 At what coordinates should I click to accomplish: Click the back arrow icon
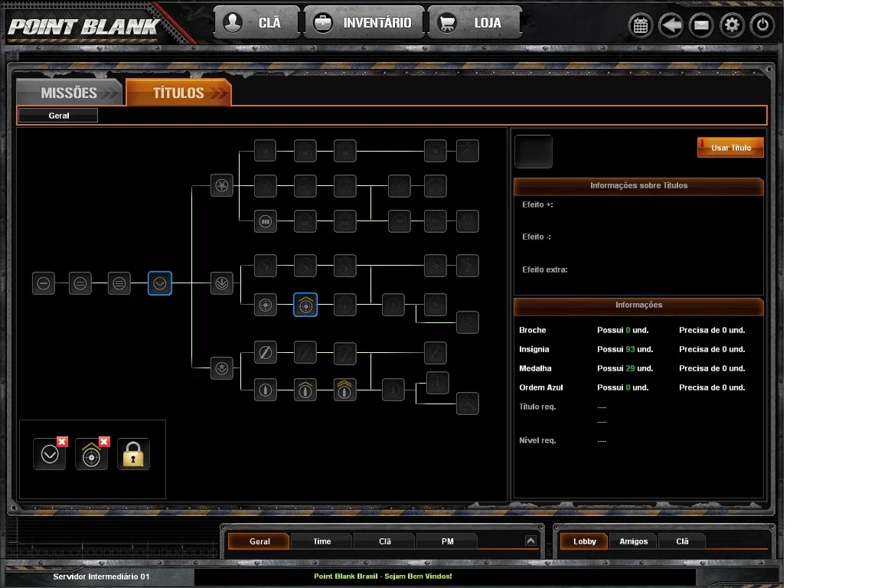(x=671, y=25)
